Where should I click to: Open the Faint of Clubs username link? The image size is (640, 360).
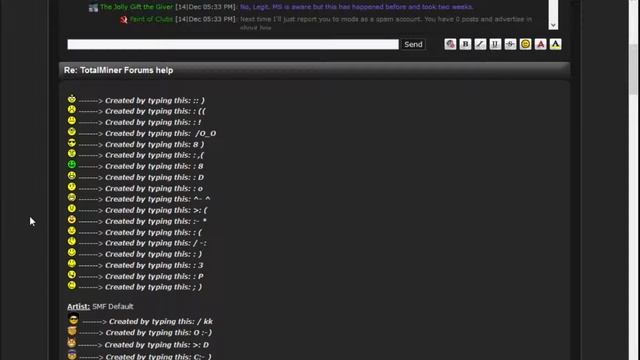[x=151, y=19]
